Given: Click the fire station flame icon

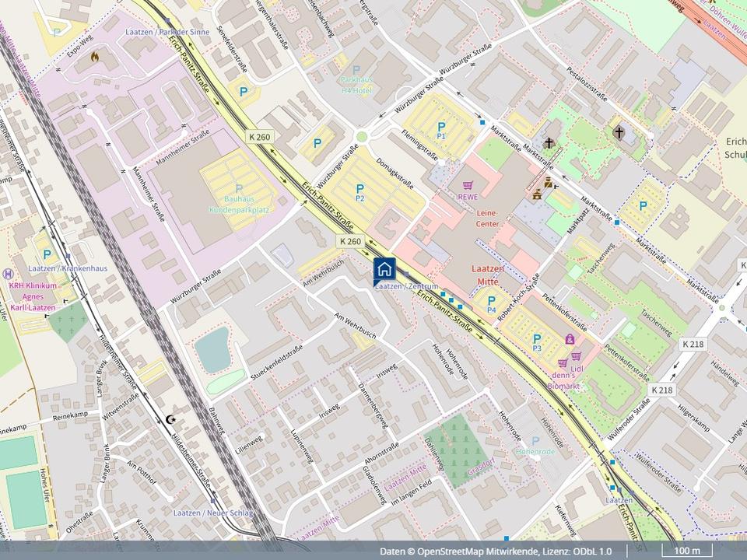Looking at the screenshot, I should pyautogui.click(x=95, y=57).
